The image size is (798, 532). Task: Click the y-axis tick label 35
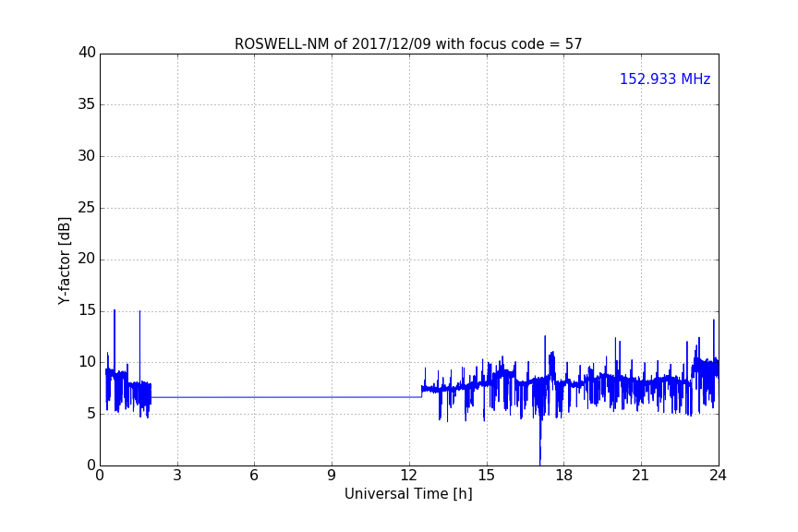pyautogui.click(x=87, y=104)
